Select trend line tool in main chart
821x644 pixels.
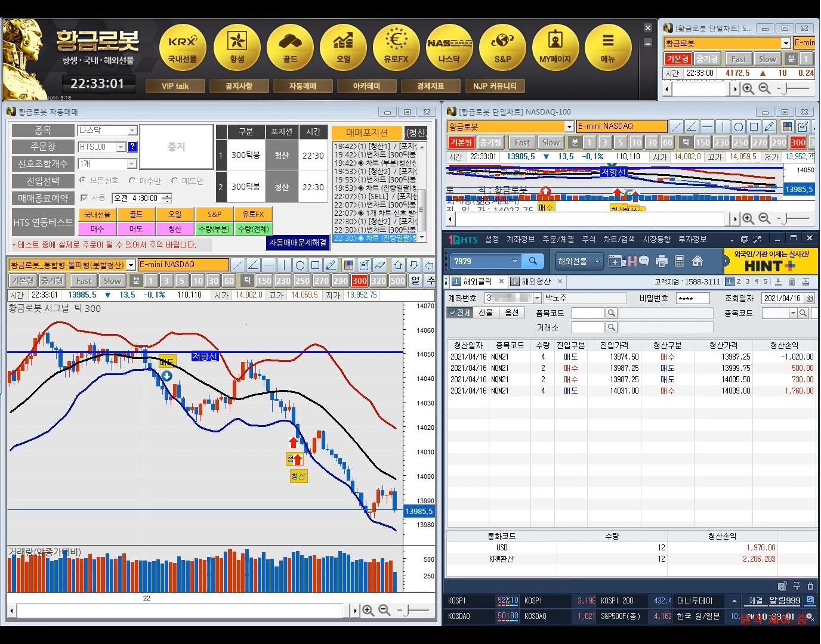(238, 265)
